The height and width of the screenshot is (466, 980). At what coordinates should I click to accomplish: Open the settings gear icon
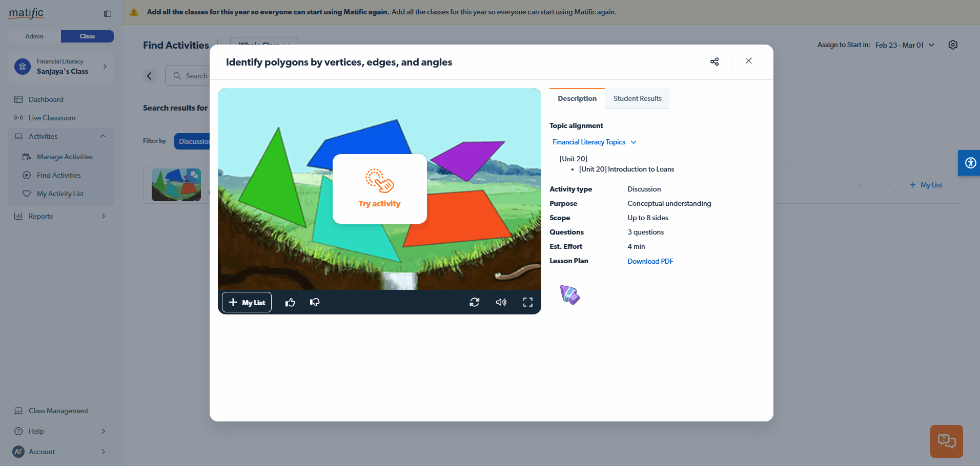tap(953, 45)
